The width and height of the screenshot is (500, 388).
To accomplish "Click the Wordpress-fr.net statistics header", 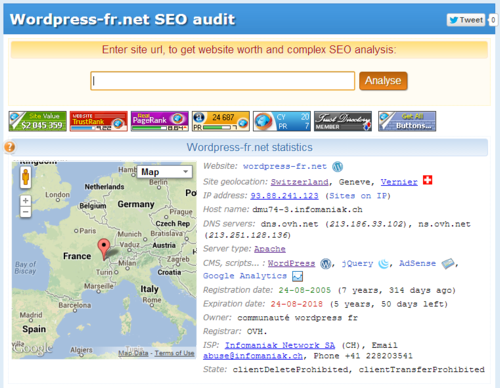I will click(249, 147).
